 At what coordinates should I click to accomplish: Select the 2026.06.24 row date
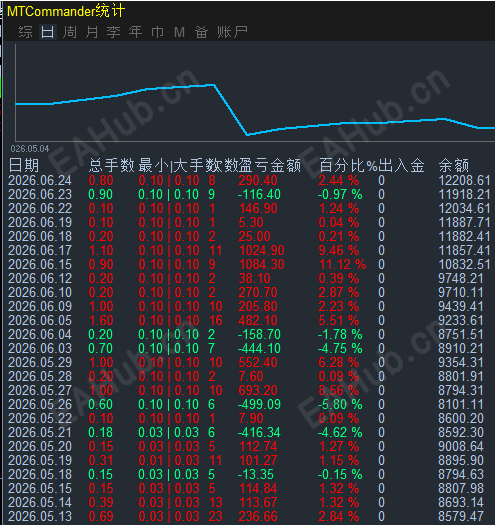(x=40, y=180)
